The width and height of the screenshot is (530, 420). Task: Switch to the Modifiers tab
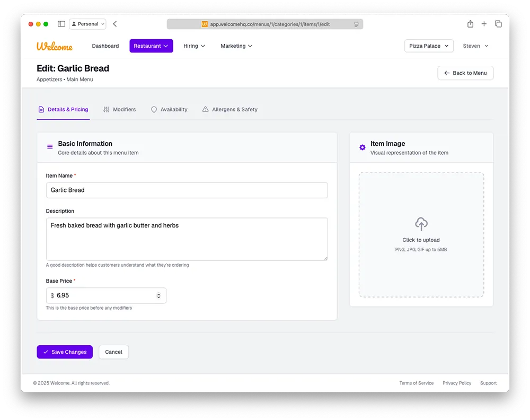pos(119,110)
